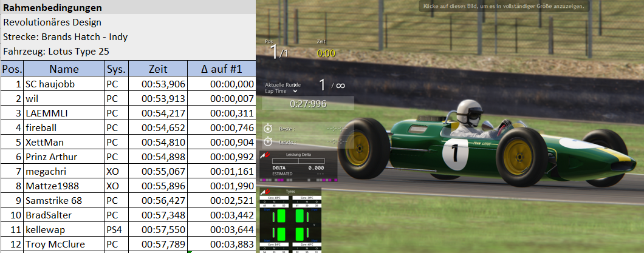Viewport: 644px width, 253px height.
Task: Click the time cell 00:53,913
Action: [158, 98]
